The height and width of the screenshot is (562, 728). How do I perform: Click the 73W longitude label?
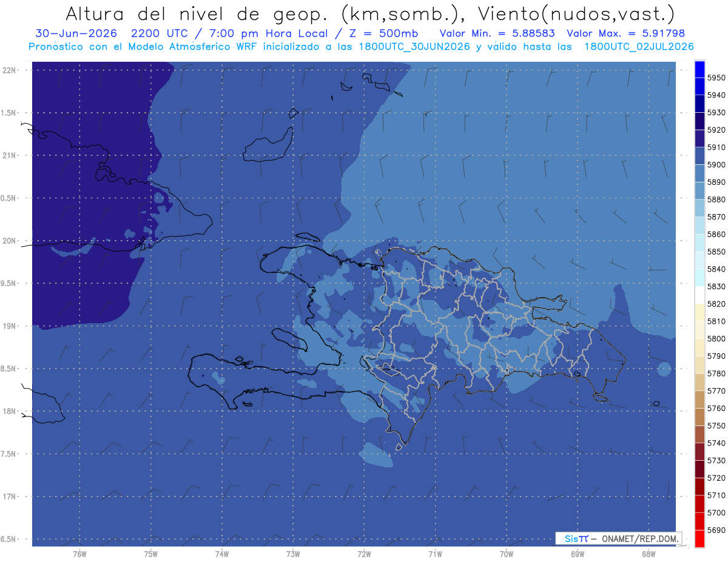point(293,554)
